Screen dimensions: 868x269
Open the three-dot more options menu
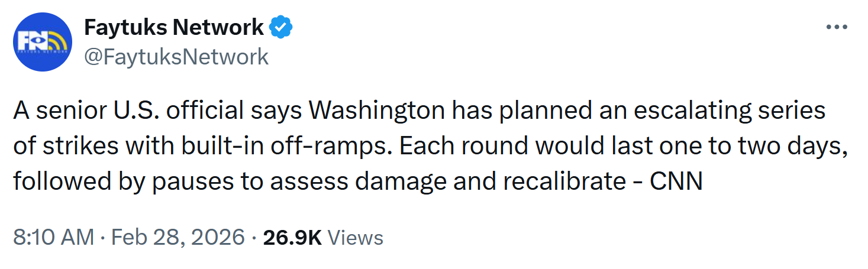click(837, 27)
